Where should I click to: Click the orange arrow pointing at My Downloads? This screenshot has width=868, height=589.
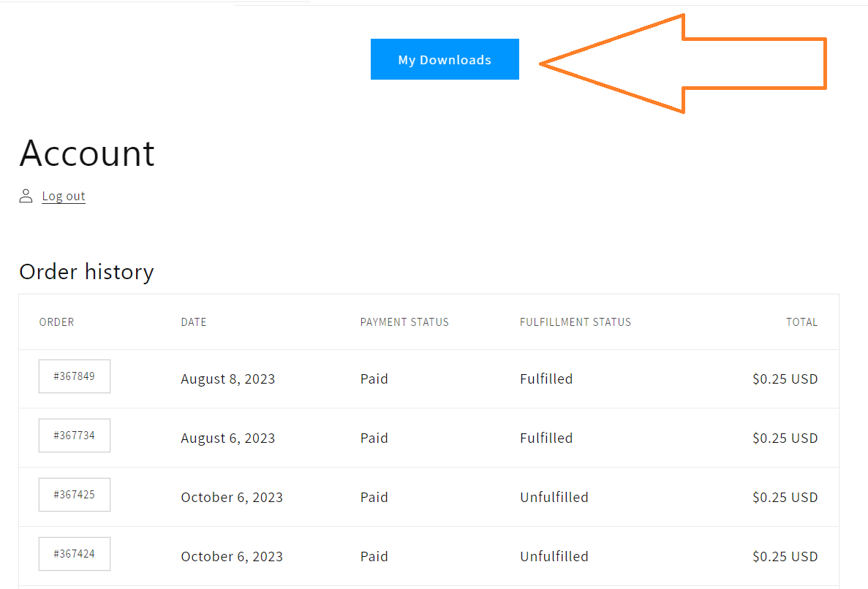coord(682,64)
